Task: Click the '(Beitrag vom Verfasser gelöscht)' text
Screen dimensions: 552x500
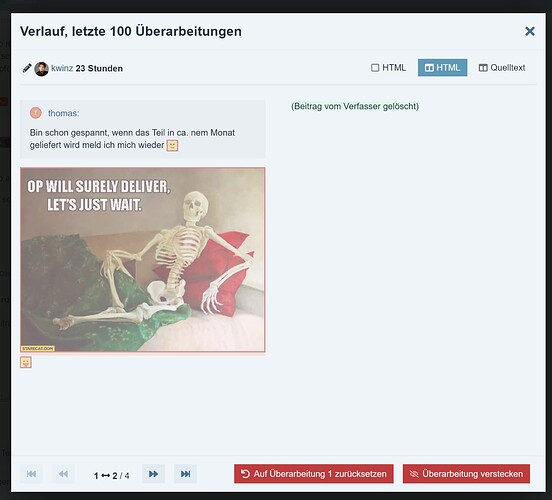Action: point(355,106)
